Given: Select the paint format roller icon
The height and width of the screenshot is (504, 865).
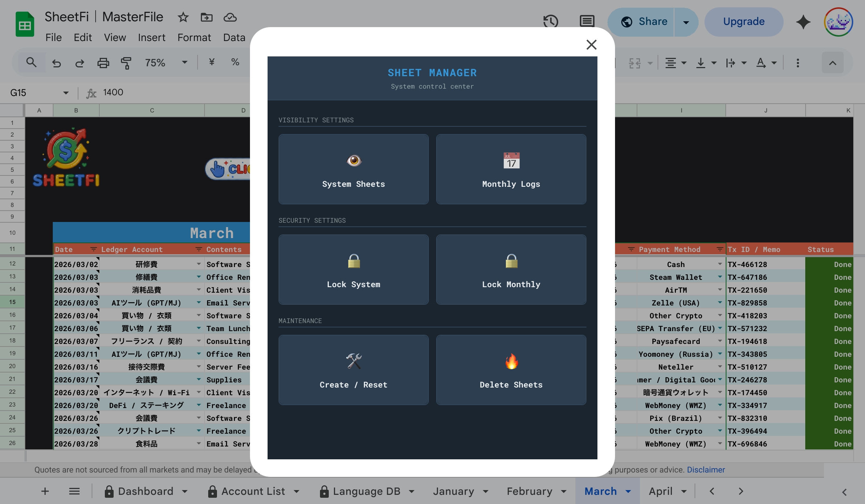Looking at the screenshot, I should coord(126,63).
